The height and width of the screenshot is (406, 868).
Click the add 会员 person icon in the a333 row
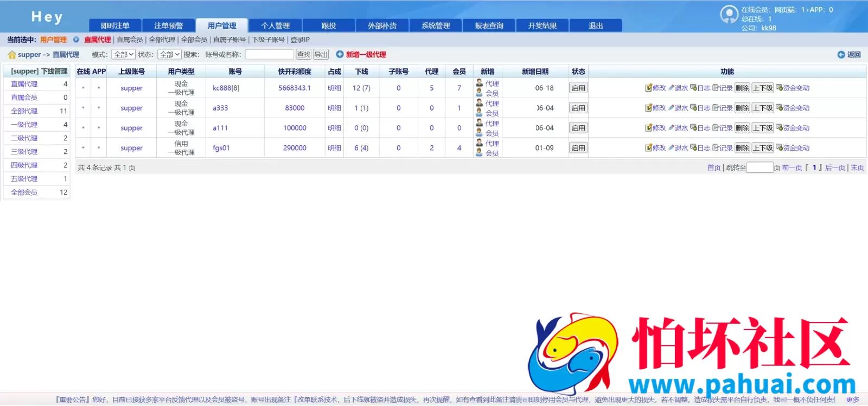tap(480, 113)
